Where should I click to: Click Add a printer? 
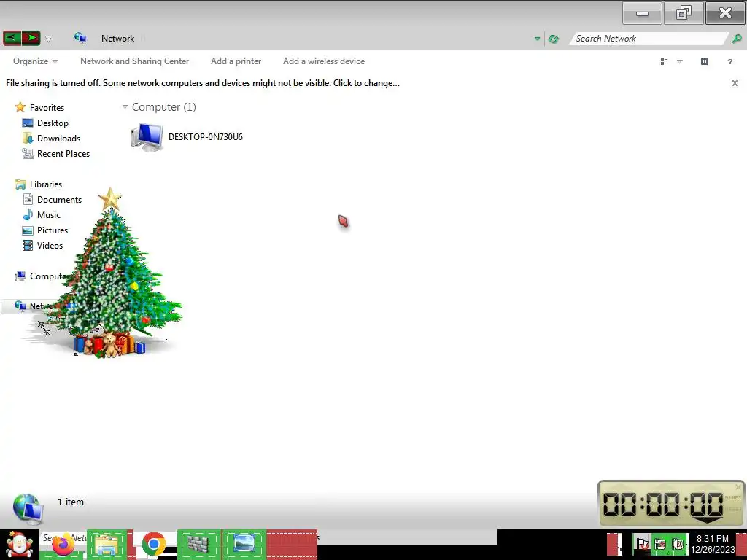[236, 61]
